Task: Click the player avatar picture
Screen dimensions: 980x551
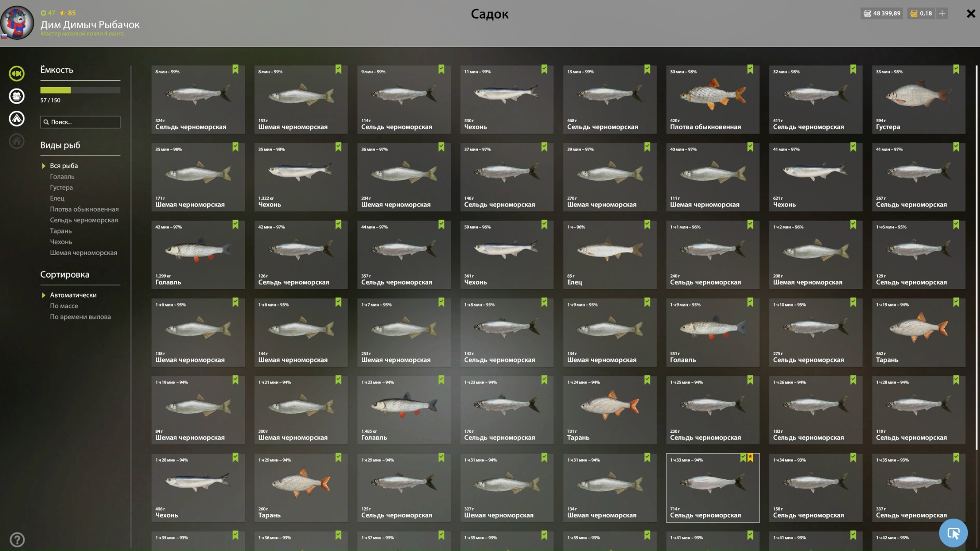Action: (x=17, y=22)
